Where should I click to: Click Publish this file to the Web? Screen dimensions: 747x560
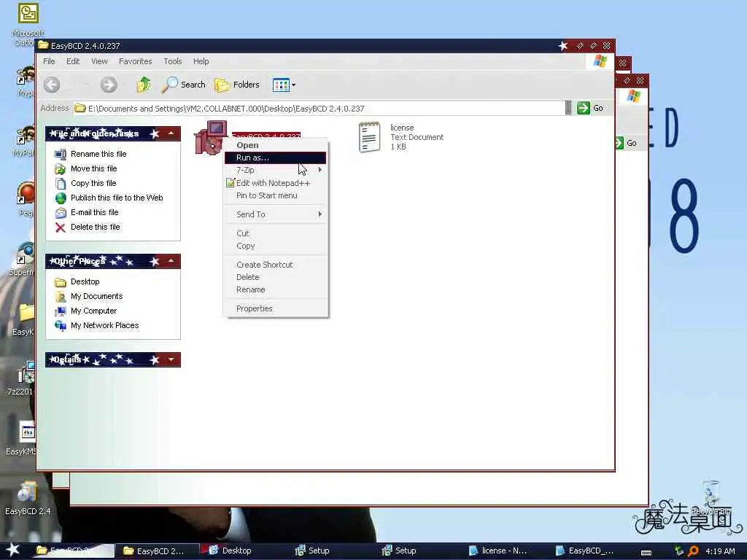pyautogui.click(x=117, y=198)
